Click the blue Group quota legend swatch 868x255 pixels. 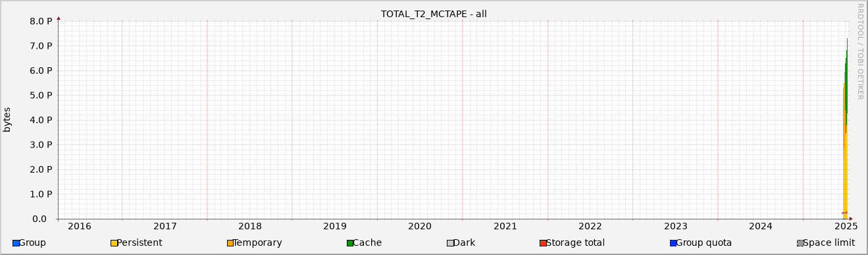tap(673, 243)
